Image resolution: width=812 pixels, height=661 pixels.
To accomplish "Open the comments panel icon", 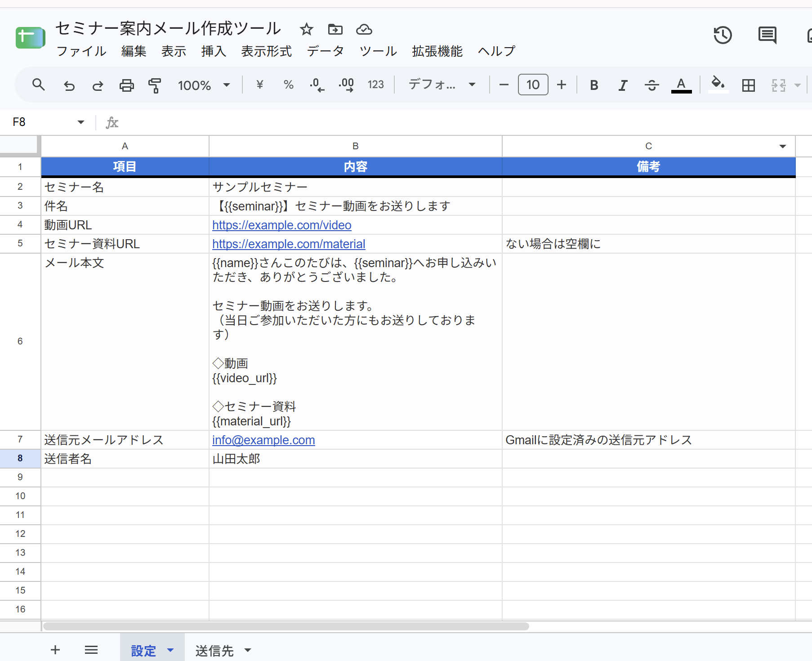I will coord(767,35).
